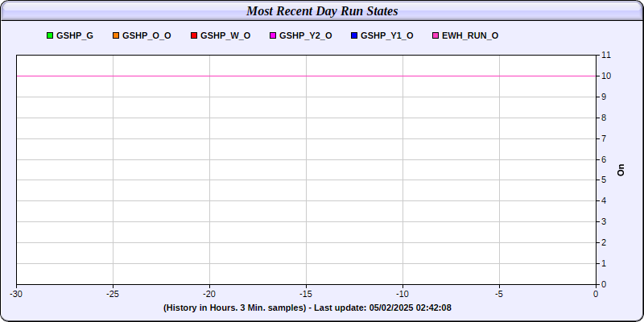This screenshot has height=322, width=644.
Task: Toggle the GSHP_G series label
Action: click(x=75, y=35)
